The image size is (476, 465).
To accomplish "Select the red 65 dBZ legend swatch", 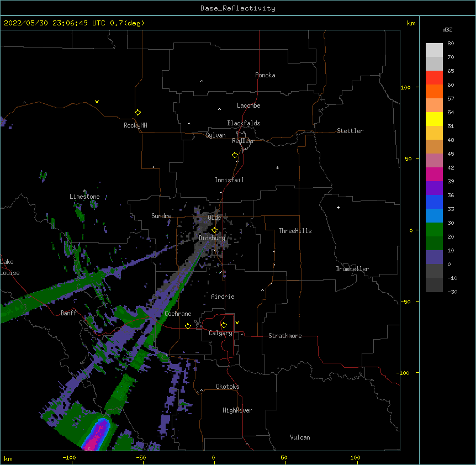I will [434, 77].
